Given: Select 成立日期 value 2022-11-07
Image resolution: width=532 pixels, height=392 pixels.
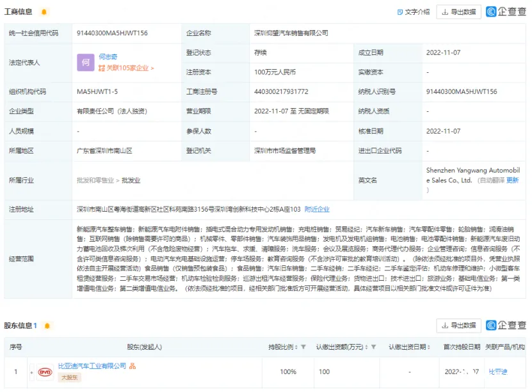Looking at the screenshot, I should tap(443, 52).
